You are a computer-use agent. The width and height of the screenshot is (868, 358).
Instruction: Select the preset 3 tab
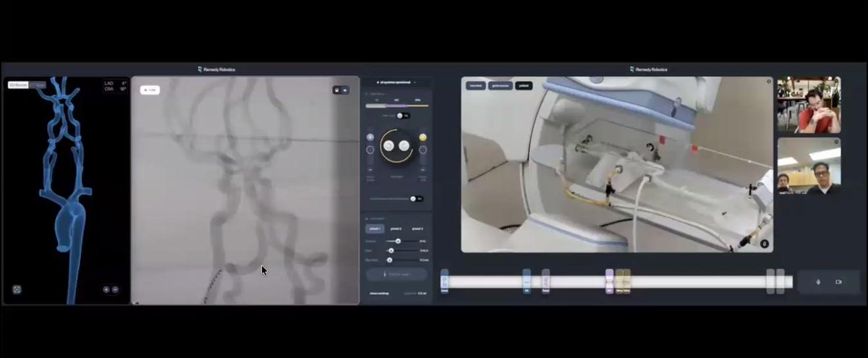[x=417, y=229]
